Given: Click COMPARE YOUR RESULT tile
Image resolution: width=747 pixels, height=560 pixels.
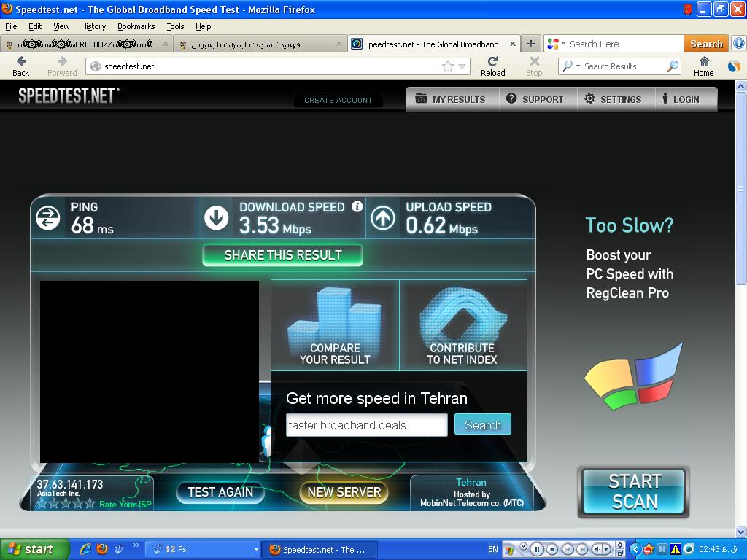Looking at the screenshot, I should pos(335,325).
